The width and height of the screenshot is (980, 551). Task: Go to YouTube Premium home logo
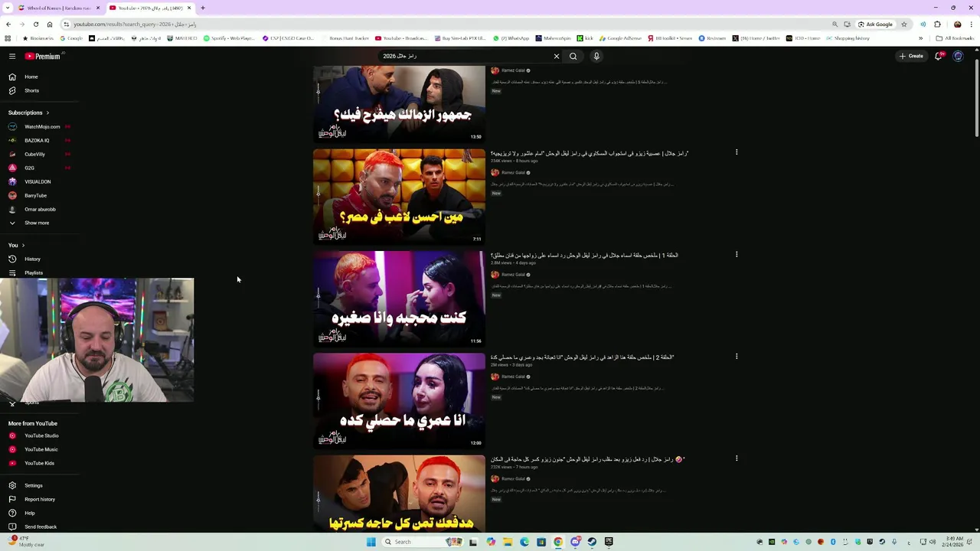pyautogui.click(x=42, y=56)
